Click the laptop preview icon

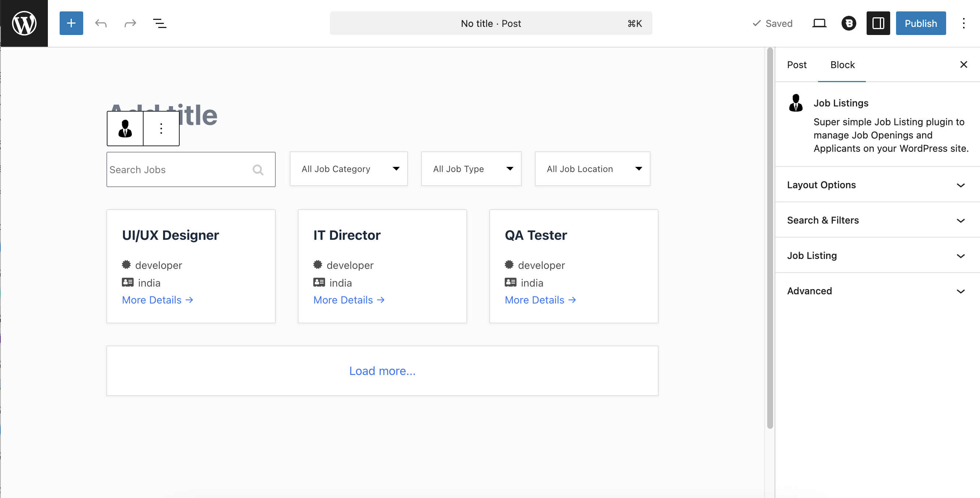point(819,23)
